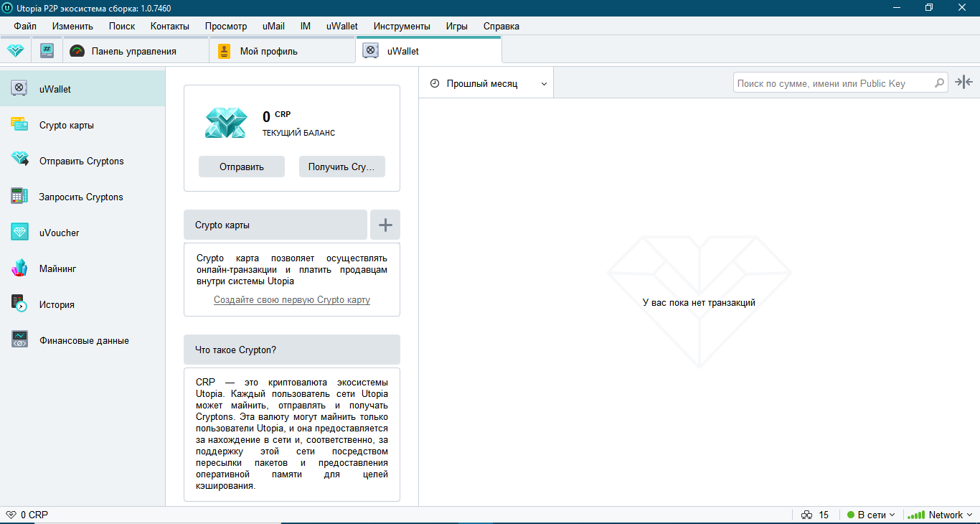
Task: Open История in sidebar
Action: 83,304
